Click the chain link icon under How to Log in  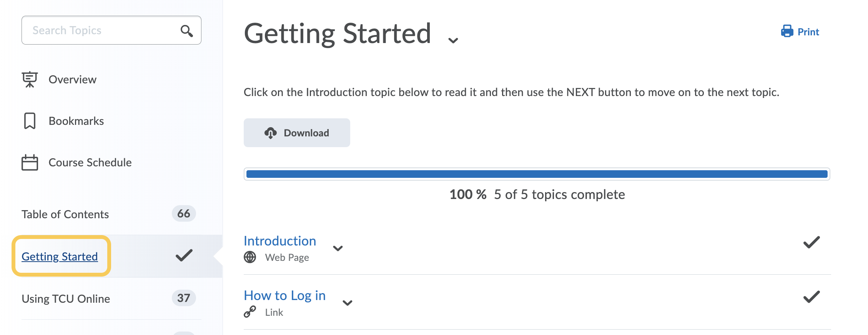tap(250, 312)
